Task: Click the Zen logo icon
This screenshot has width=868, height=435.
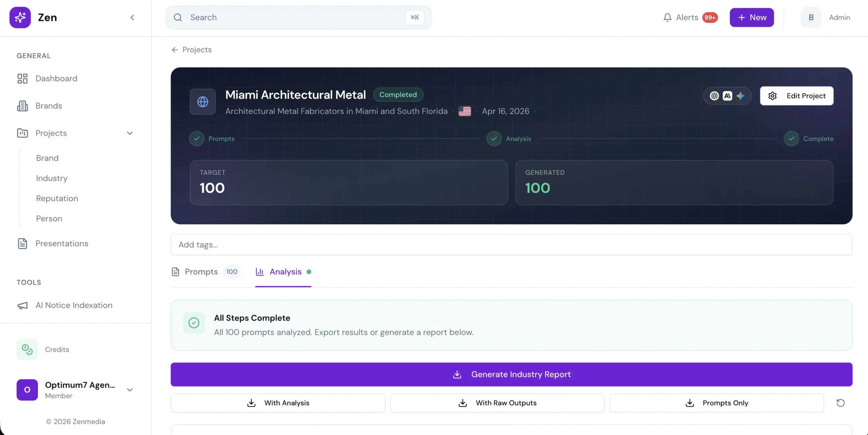Action: click(20, 17)
